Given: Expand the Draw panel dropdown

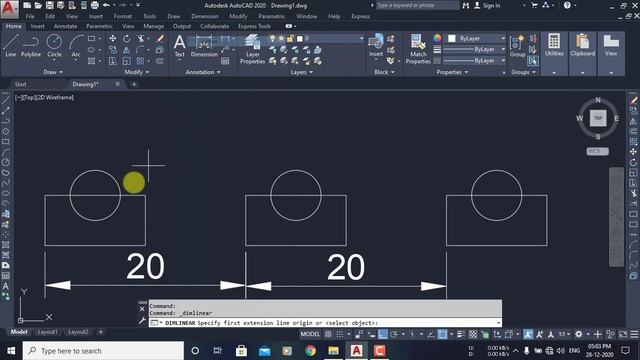Looking at the screenshot, I should tap(53, 72).
